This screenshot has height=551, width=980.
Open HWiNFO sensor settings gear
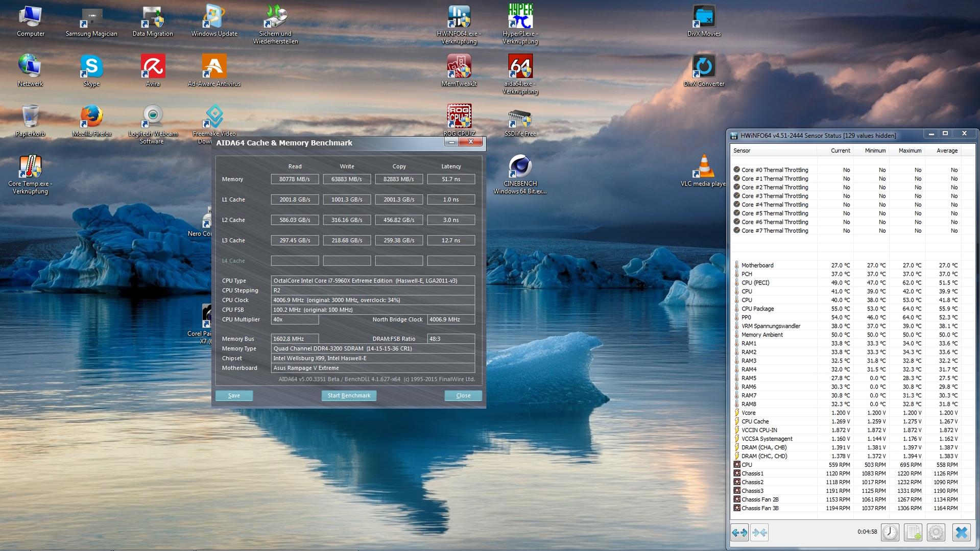click(x=936, y=533)
